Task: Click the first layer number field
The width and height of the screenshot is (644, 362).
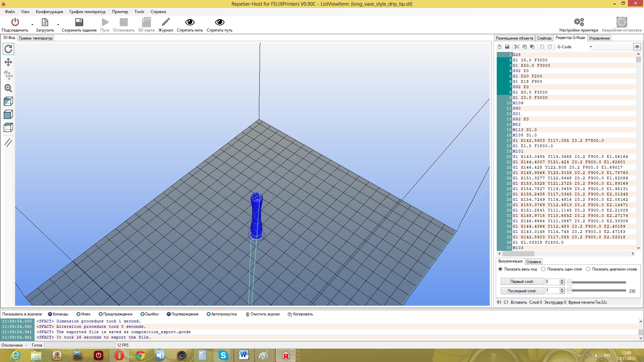Action: pos(552,282)
